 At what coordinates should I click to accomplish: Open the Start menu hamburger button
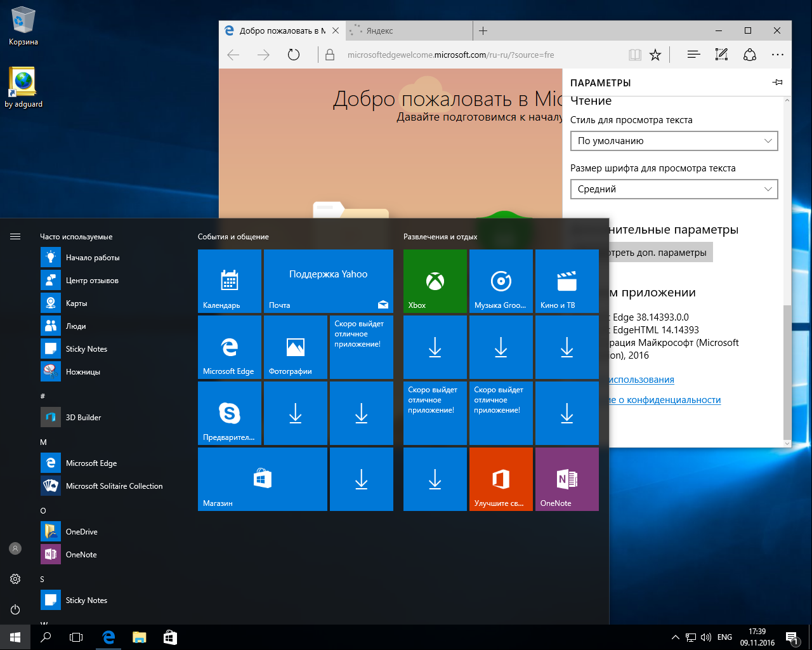coord(15,237)
